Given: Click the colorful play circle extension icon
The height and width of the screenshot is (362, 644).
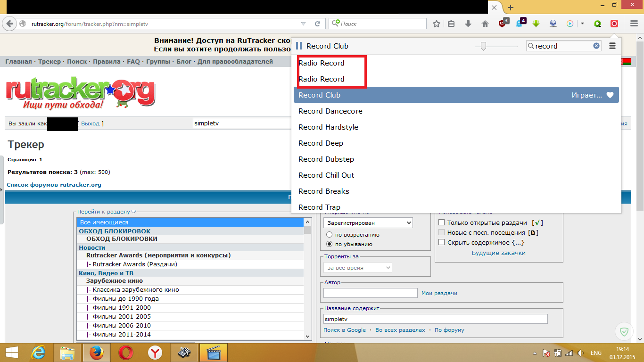Looking at the screenshot, I should click(x=570, y=24).
